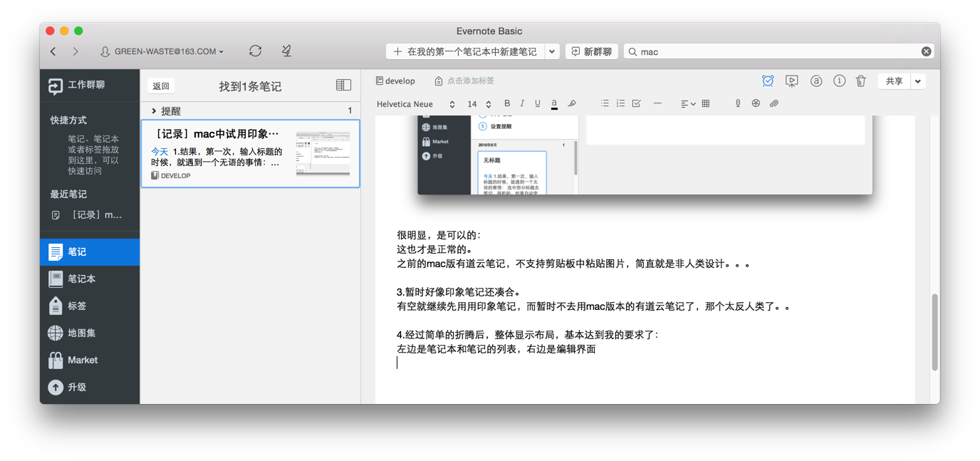
Task: Click the tag icon beside 标签
Action: point(56,306)
